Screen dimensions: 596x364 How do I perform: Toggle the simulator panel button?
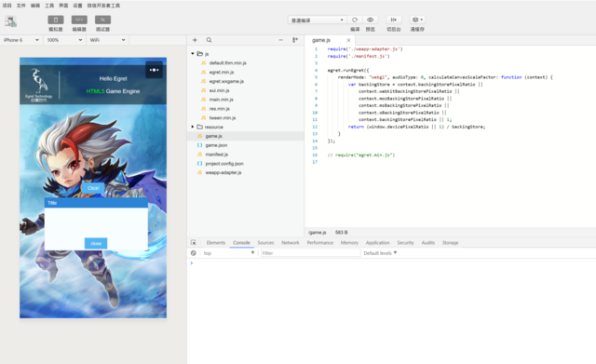56,20
